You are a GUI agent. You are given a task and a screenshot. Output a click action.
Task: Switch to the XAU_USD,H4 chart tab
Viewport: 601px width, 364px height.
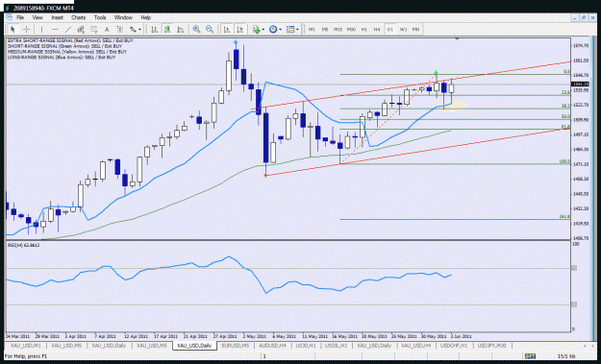pos(415,346)
